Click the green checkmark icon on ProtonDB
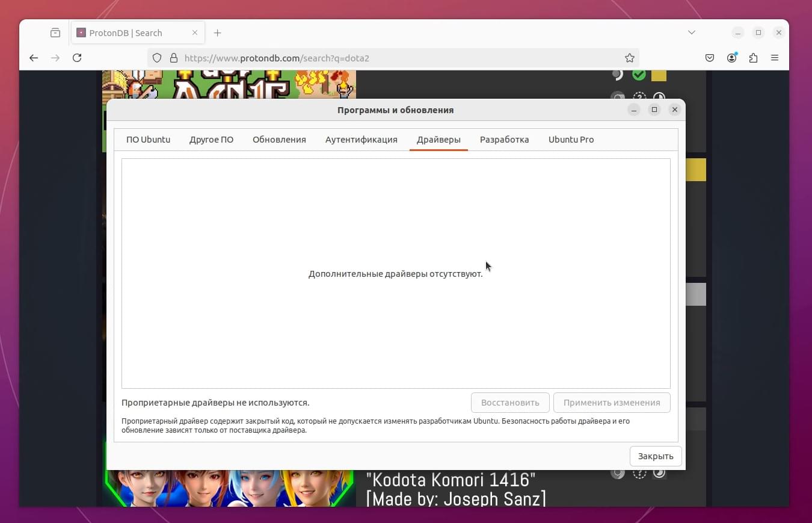 pyautogui.click(x=639, y=75)
